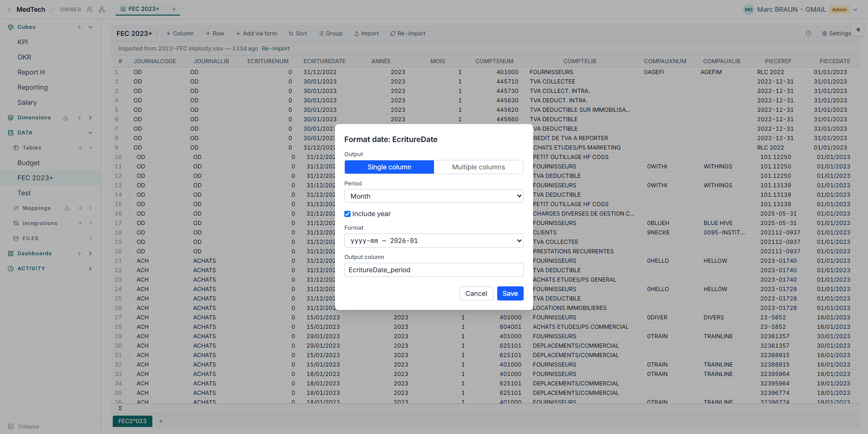This screenshot has height=434, width=868.
Task: Expand the Dimensions section
Action: (x=91, y=117)
